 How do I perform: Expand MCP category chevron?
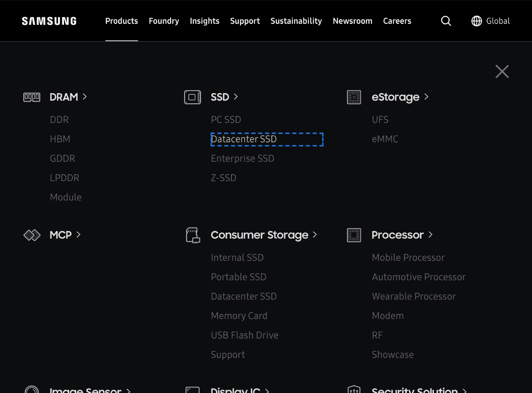[78, 234]
